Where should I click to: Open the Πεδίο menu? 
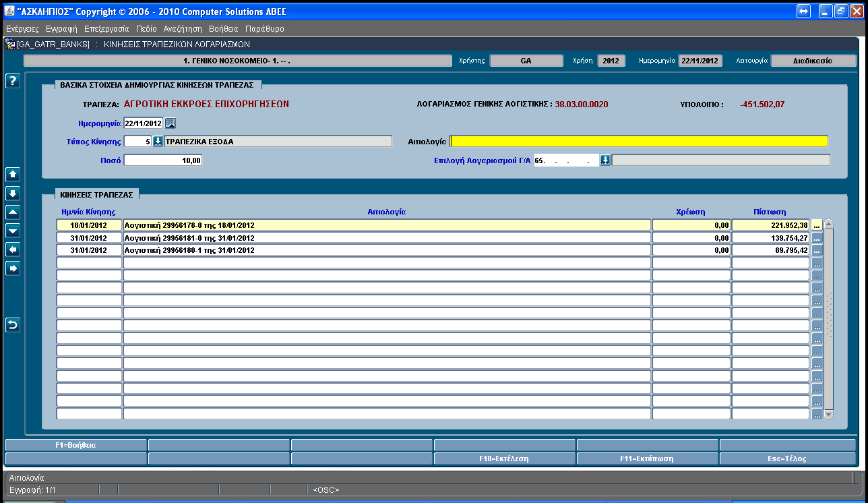tap(146, 29)
